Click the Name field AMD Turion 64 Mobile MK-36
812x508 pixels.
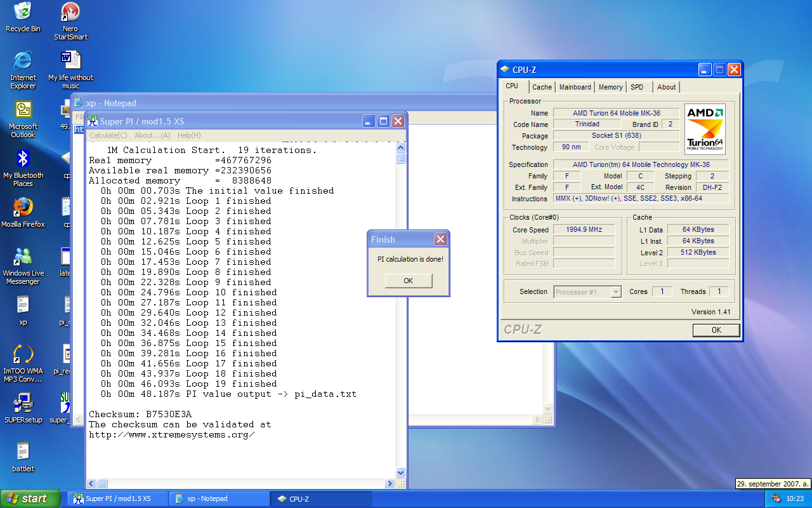click(615, 113)
